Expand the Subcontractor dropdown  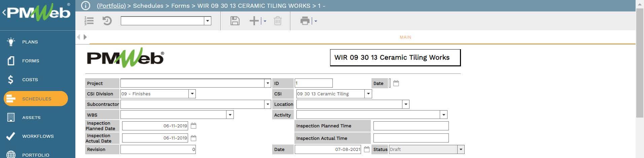coord(267,104)
